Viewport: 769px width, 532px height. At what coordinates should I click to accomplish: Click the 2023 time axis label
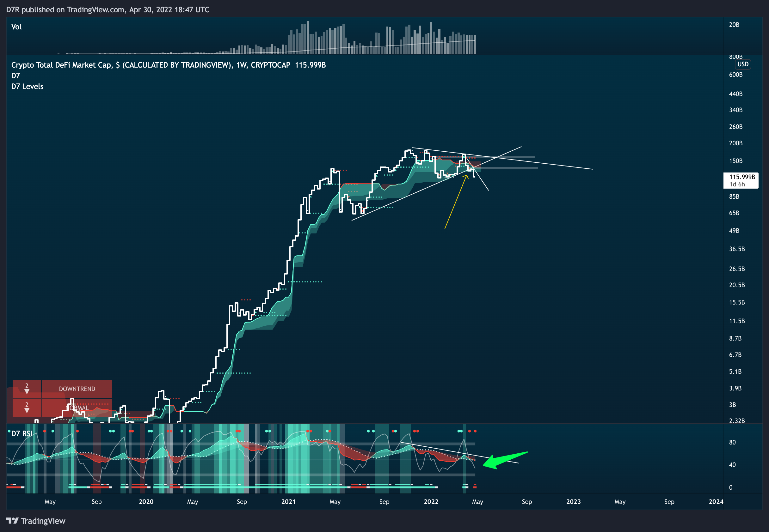(574, 502)
